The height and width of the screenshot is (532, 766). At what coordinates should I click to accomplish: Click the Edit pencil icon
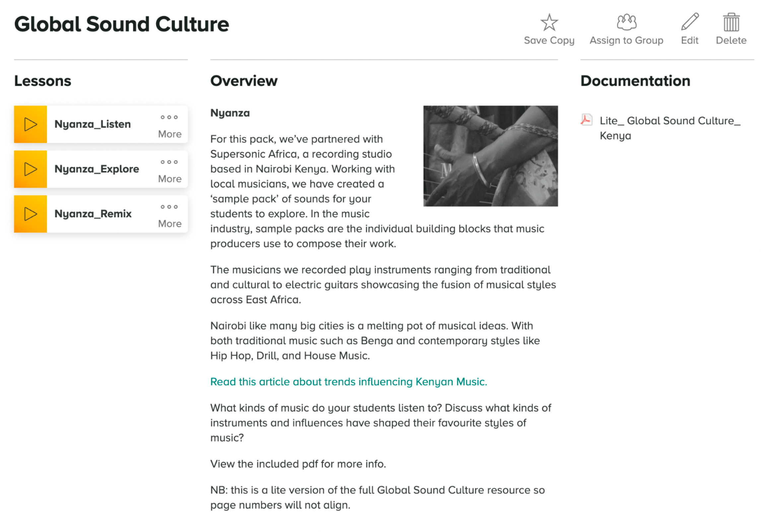[x=689, y=22]
